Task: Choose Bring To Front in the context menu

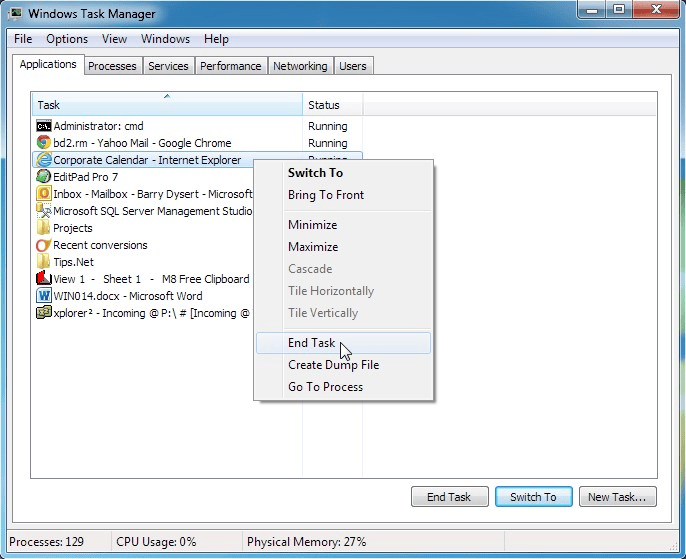Action: pyautogui.click(x=343, y=195)
